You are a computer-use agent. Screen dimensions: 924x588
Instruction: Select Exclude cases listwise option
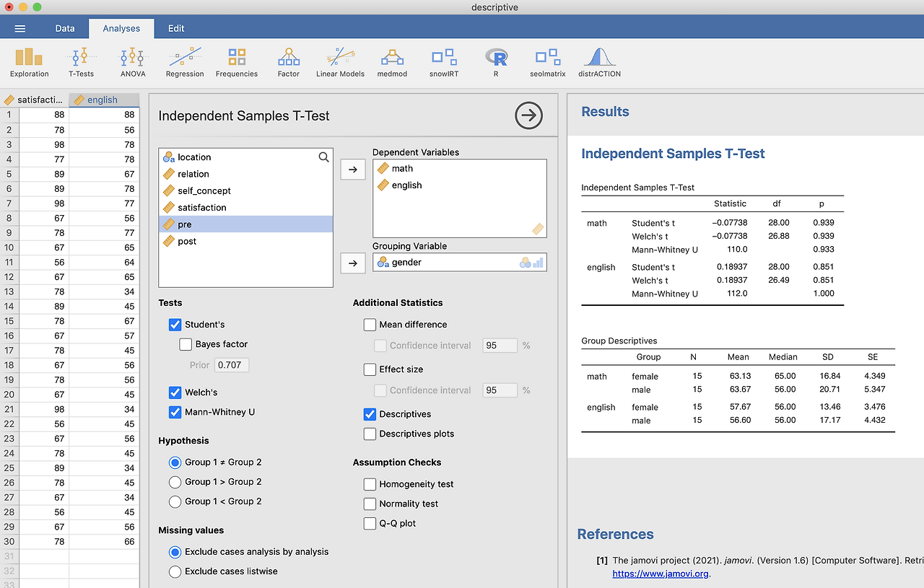(x=175, y=571)
